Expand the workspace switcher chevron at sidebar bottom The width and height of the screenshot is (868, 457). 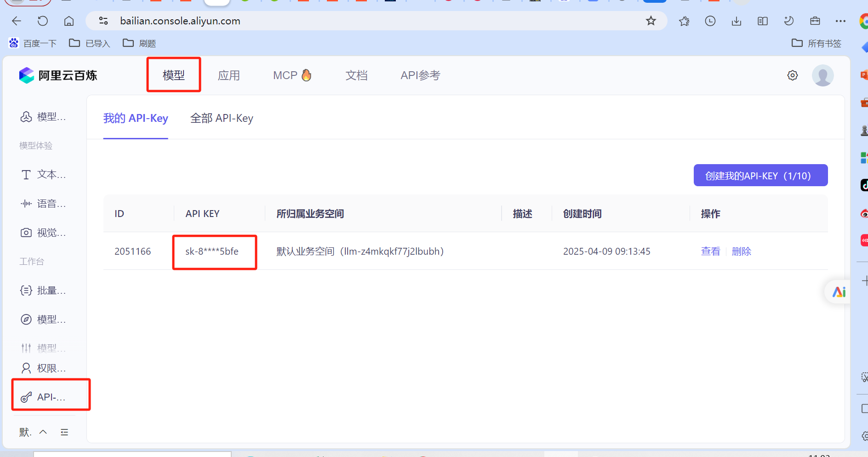pyautogui.click(x=43, y=432)
